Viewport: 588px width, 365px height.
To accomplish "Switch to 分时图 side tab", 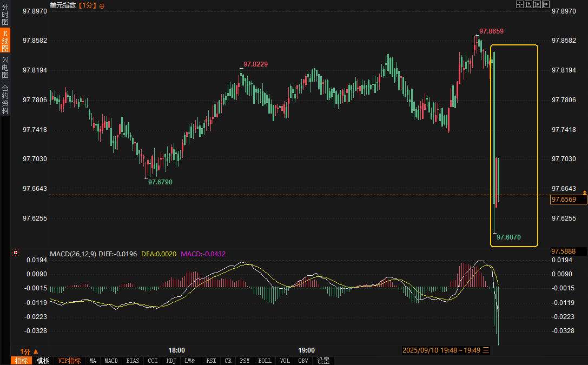I will (x=5, y=15).
